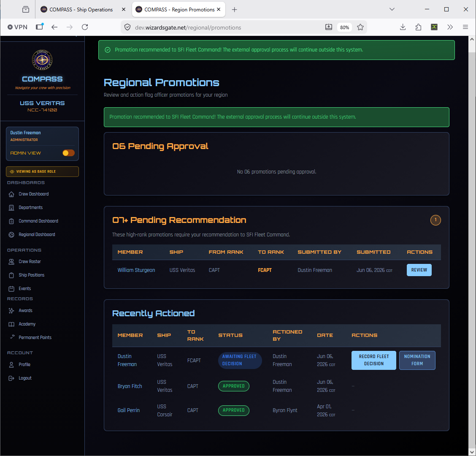
Task: Open Gail Perrin member link
Action: (129, 410)
